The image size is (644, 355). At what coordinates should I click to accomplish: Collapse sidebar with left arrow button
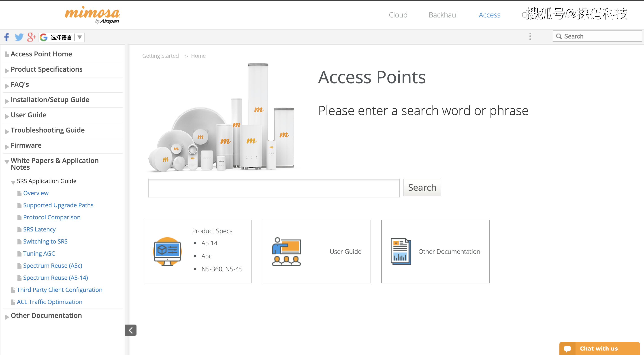pos(131,330)
